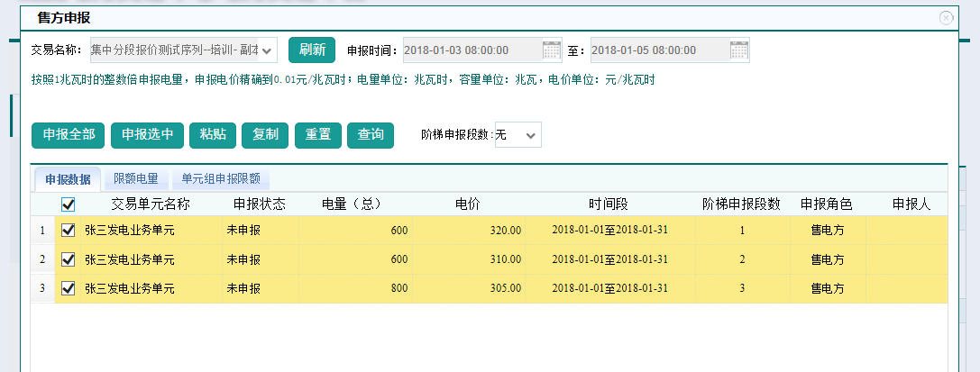Switch to the 限额电量 tab
The width and height of the screenshot is (980, 372).
click(x=135, y=178)
